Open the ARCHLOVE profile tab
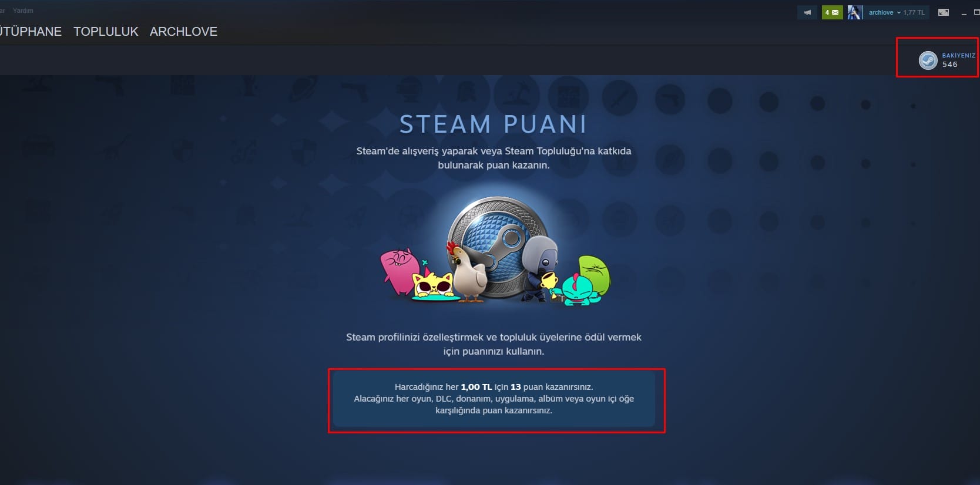980x485 pixels. [183, 32]
